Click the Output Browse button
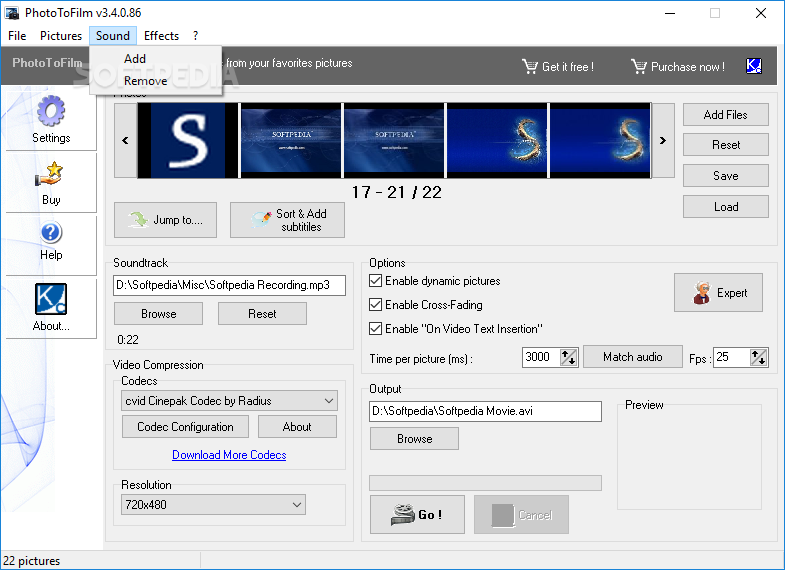Viewport: 785px width, 570px height. click(x=415, y=439)
